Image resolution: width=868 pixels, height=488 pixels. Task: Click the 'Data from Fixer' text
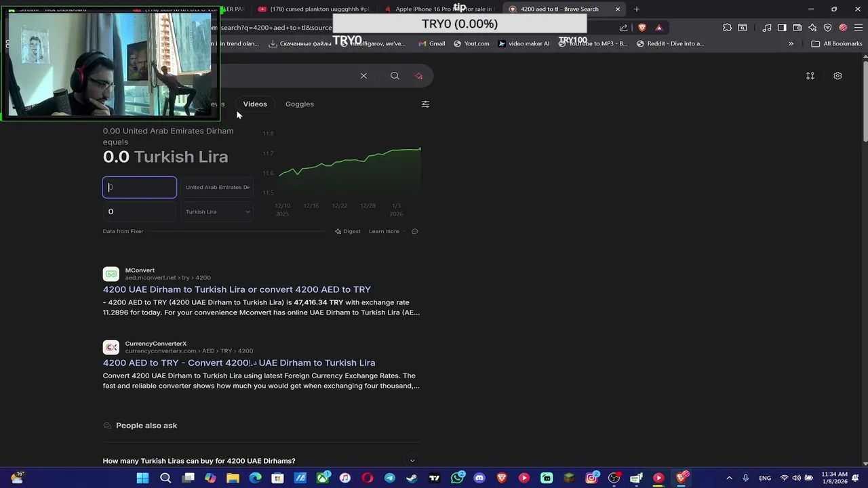click(x=123, y=231)
